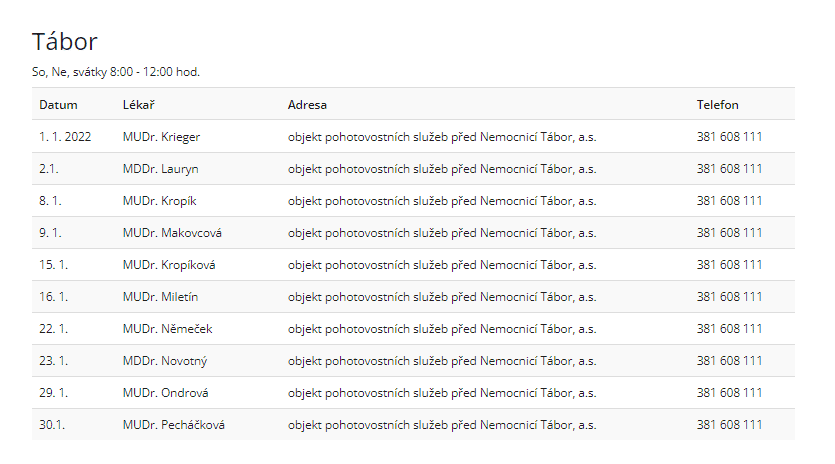Viewport: 835px width, 464px height.
Task: Select the MUDr. Ondrová cell
Action: click(165, 393)
